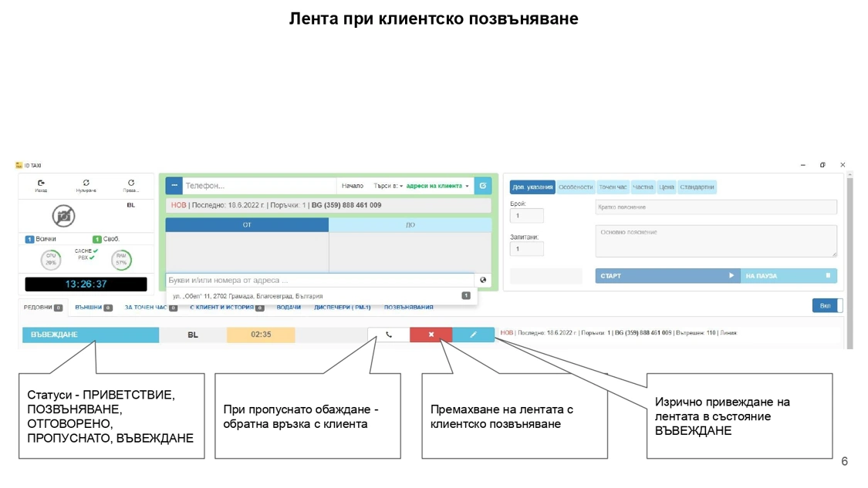868x488 pixels.
Task: Select the ОТ address toggle
Action: (247, 225)
